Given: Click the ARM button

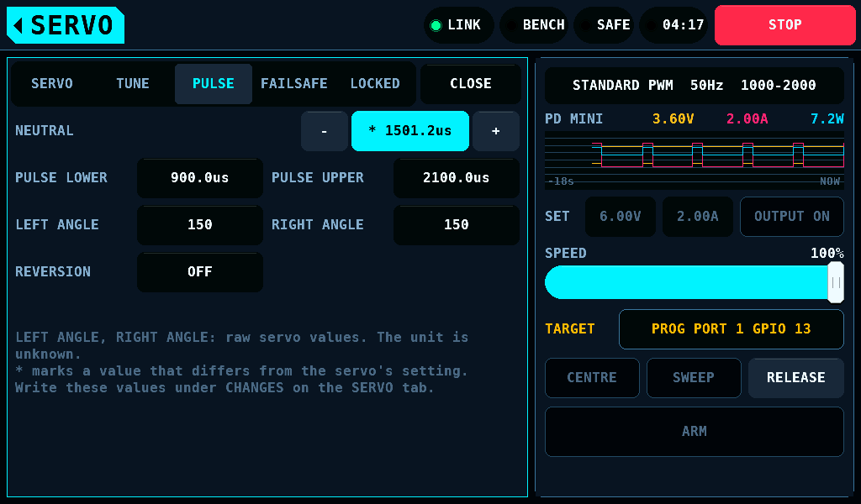Looking at the screenshot, I should coord(694,432).
